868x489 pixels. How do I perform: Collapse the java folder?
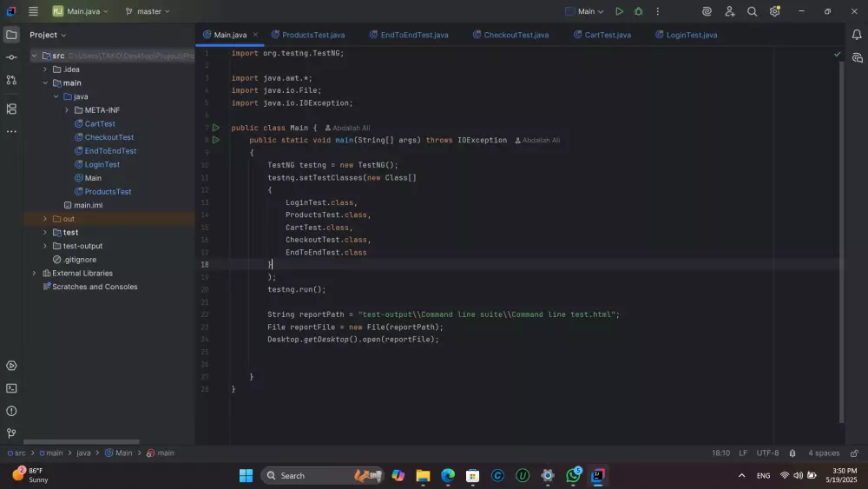(x=56, y=96)
